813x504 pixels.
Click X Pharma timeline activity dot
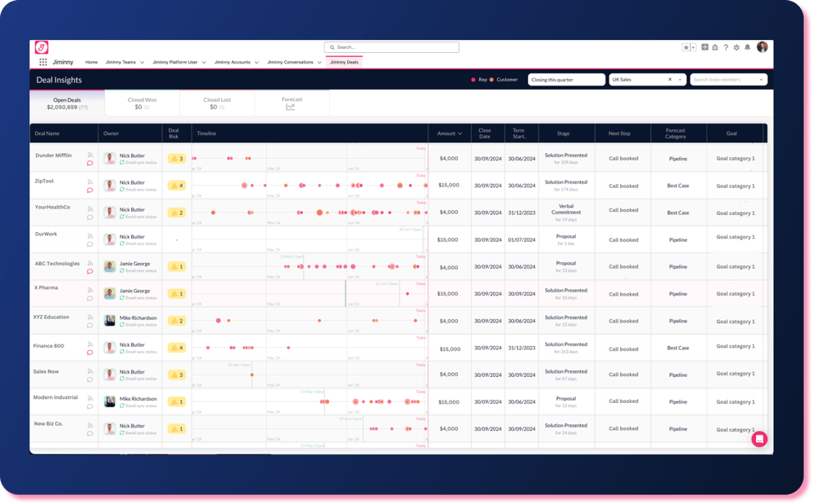tap(407, 294)
